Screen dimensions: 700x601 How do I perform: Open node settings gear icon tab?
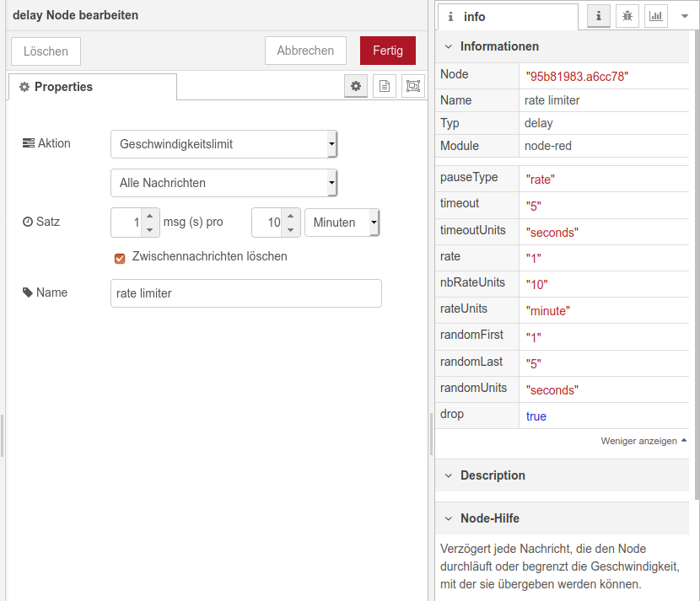pyautogui.click(x=356, y=86)
